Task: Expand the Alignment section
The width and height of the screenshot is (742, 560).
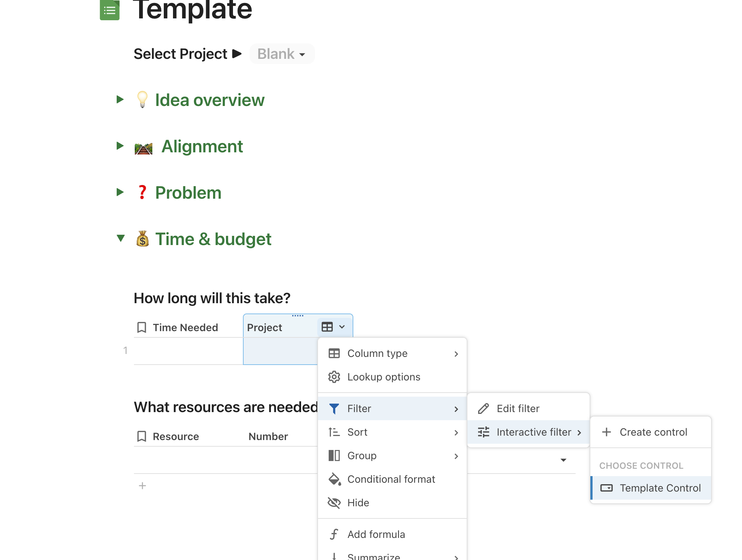Action: point(120,146)
